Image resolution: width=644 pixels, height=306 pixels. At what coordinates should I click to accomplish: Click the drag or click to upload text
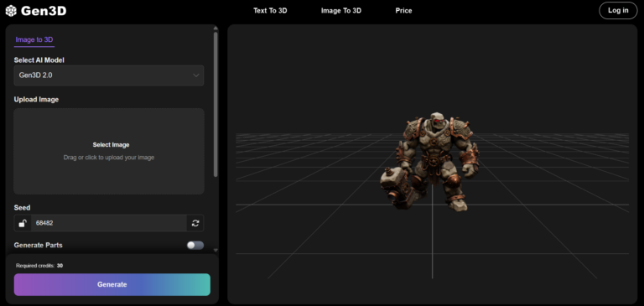coord(109,158)
